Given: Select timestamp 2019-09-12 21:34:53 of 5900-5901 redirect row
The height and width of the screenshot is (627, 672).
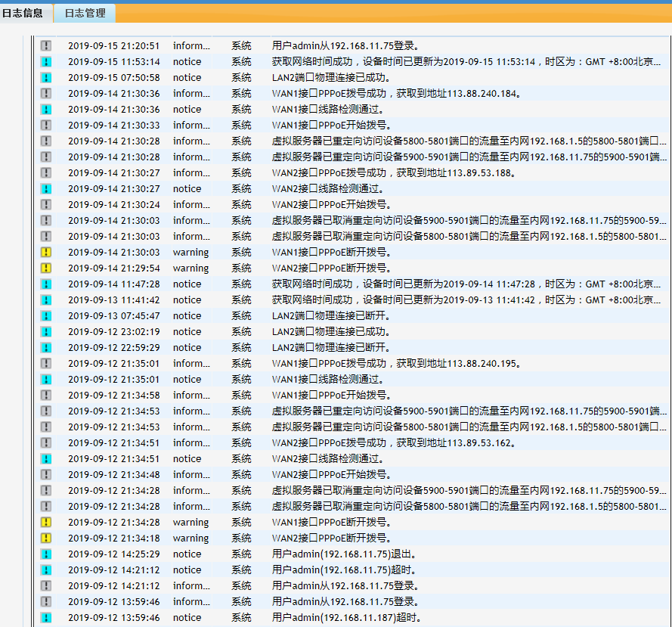Looking at the screenshot, I should [x=114, y=411].
